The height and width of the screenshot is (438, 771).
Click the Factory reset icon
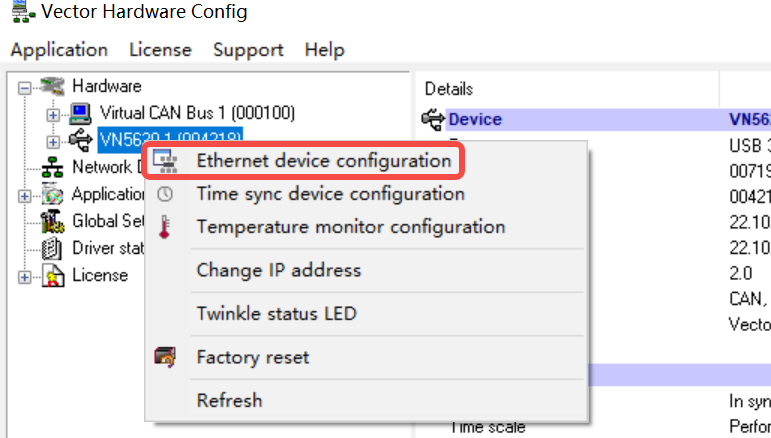tap(166, 357)
